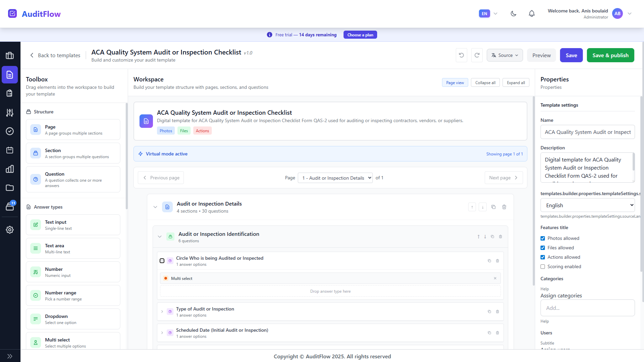This screenshot has height=362, width=644.
Task: Click the Save & publish button
Action: point(610,55)
